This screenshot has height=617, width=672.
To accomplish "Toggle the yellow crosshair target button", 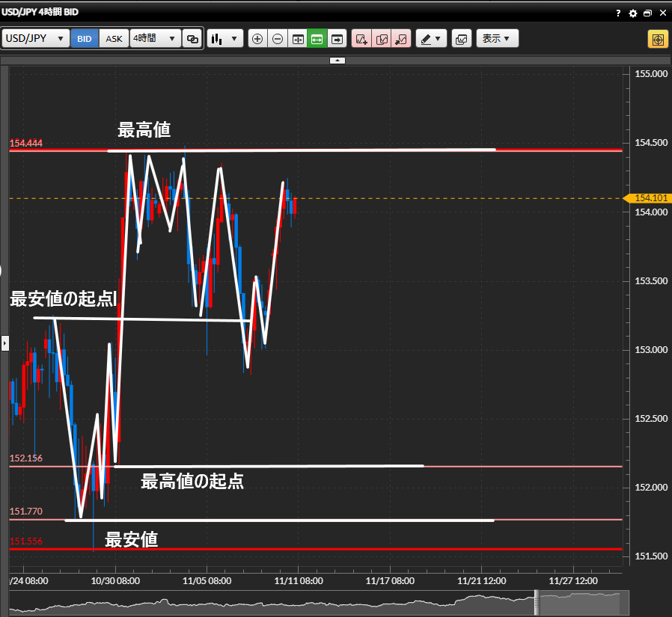I will tap(658, 39).
